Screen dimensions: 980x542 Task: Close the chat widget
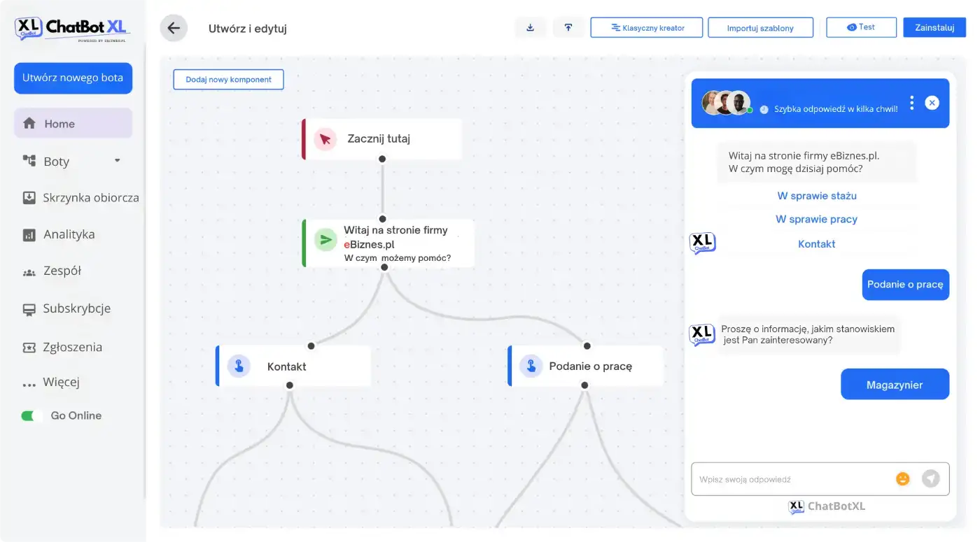tap(932, 103)
